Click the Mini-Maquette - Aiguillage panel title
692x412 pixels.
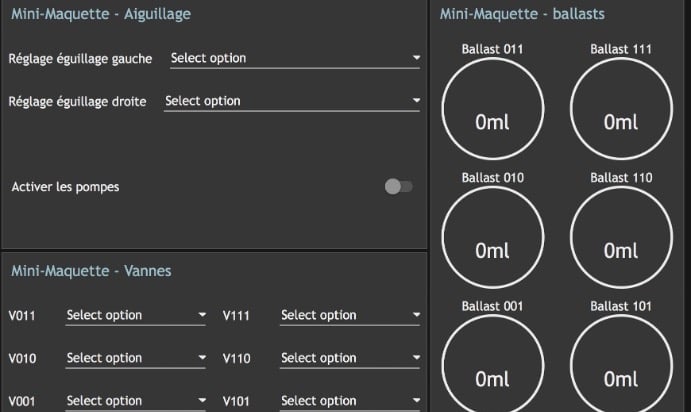coord(101,15)
